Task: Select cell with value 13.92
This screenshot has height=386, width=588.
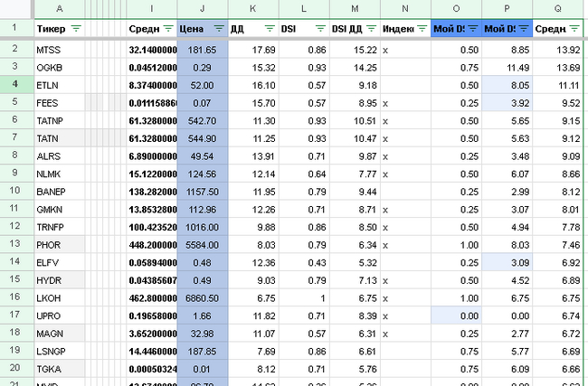Action: click(558, 50)
